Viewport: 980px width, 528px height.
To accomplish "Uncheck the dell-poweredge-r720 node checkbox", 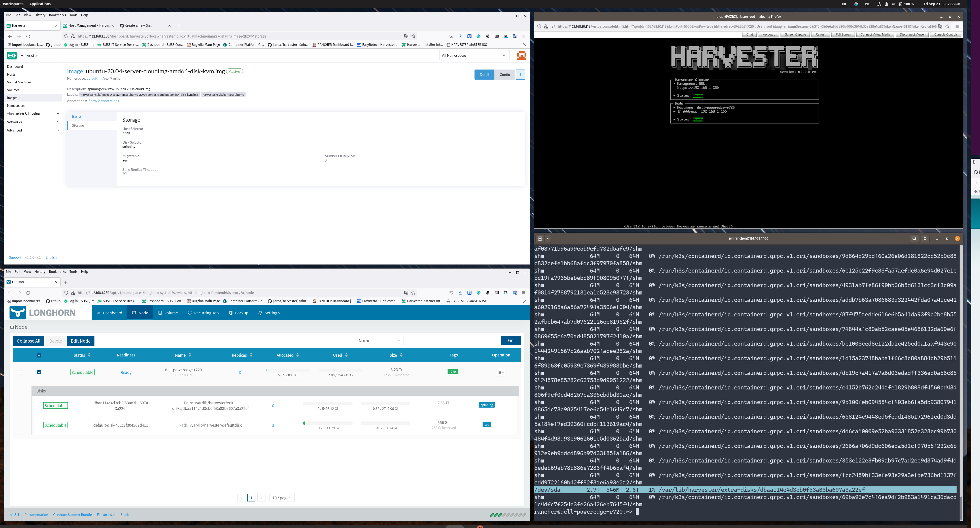I will click(39, 372).
